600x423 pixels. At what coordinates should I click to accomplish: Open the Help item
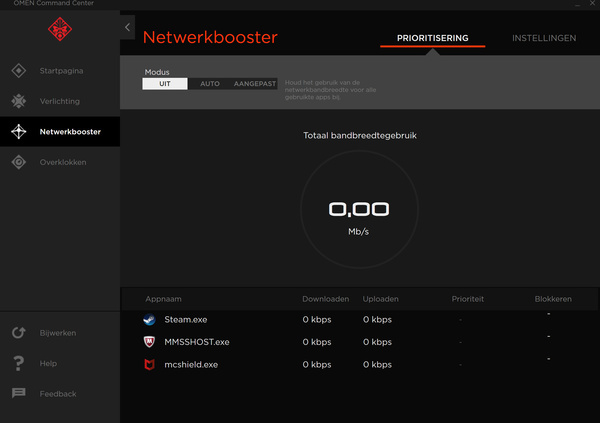48,363
